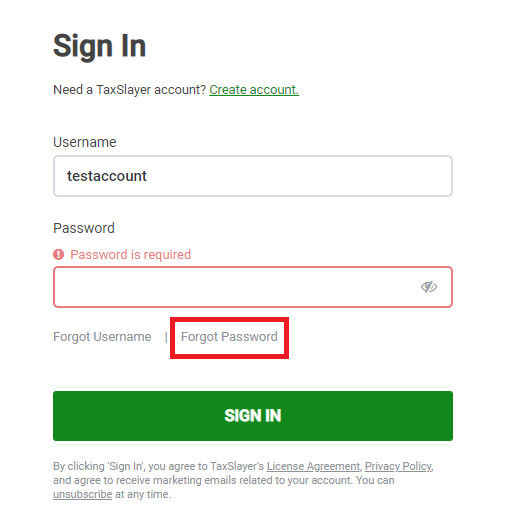Click the 'Need a TaxSlayer account?' text
This screenshot has height=527, width=506.
(x=129, y=90)
